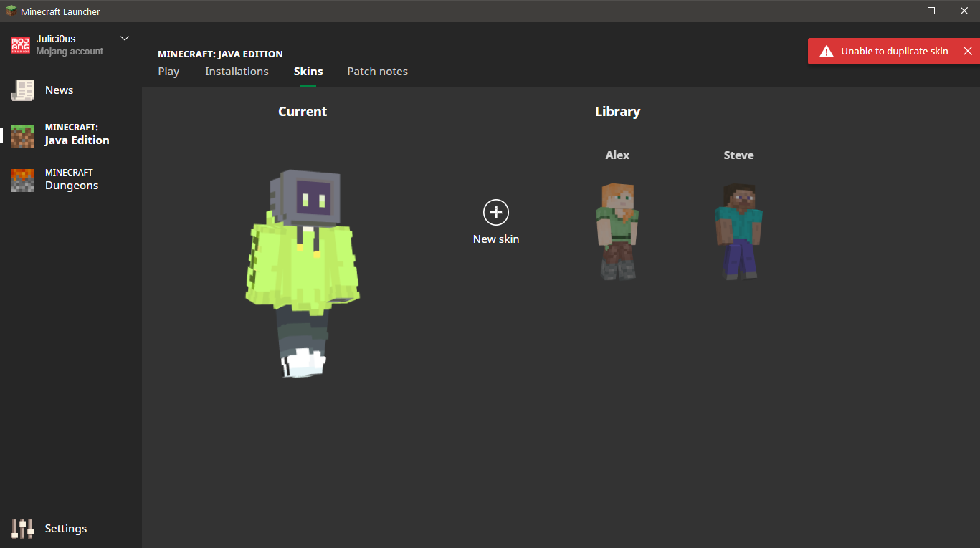Dismiss the 'Unable to duplicate skin' alert

(x=967, y=52)
